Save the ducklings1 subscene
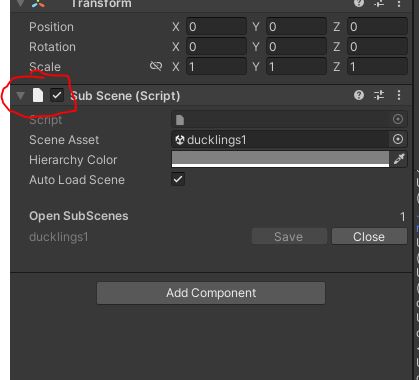 (289, 237)
